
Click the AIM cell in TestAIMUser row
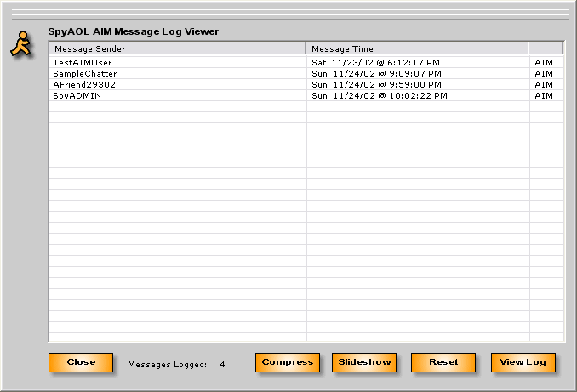(x=544, y=63)
